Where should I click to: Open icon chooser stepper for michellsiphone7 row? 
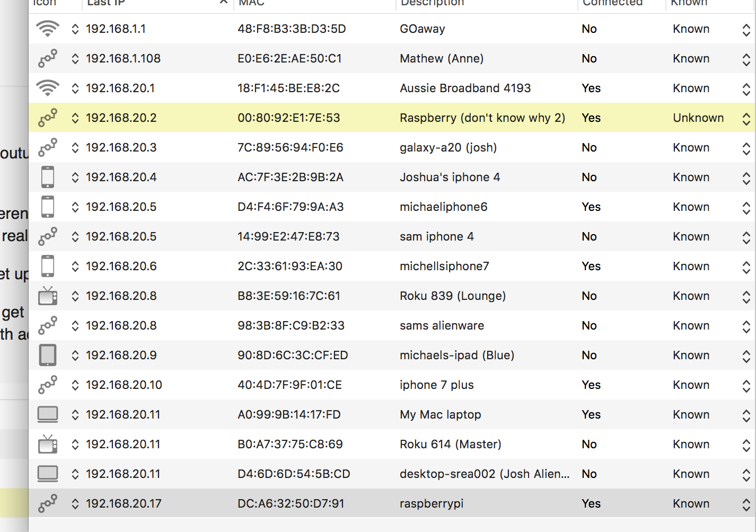tap(75, 266)
